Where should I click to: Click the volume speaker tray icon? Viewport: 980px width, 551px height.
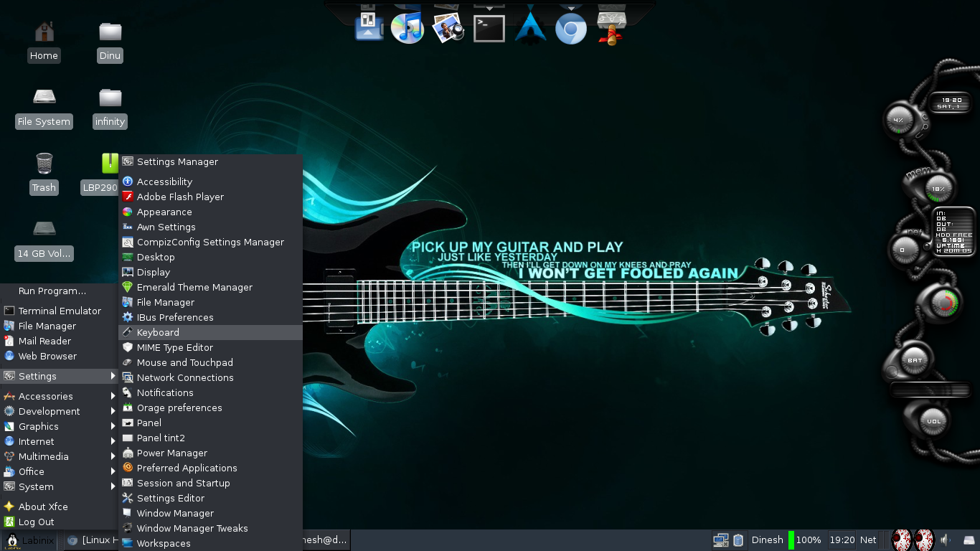click(946, 540)
